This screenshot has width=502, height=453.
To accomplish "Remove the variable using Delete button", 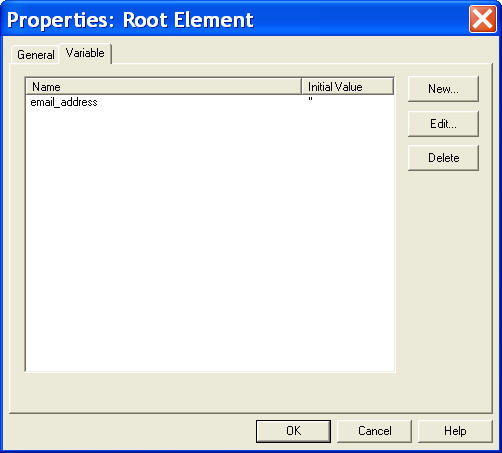I will pyautogui.click(x=443, y=158).
